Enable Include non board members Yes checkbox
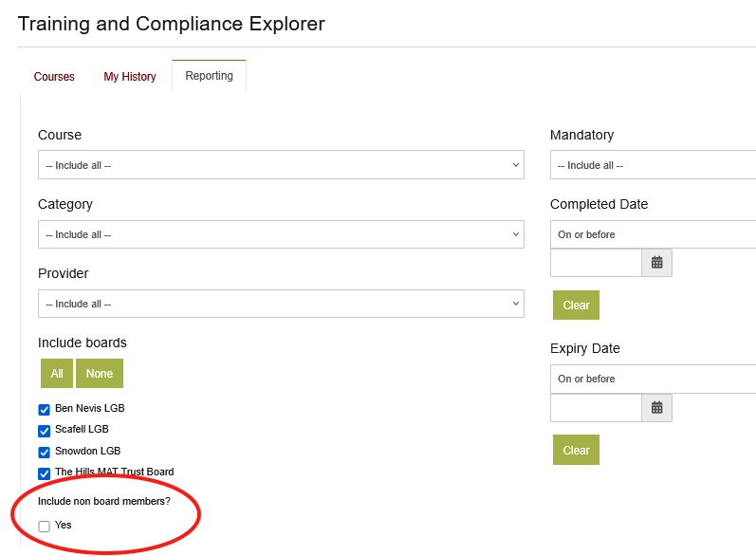 44,527
